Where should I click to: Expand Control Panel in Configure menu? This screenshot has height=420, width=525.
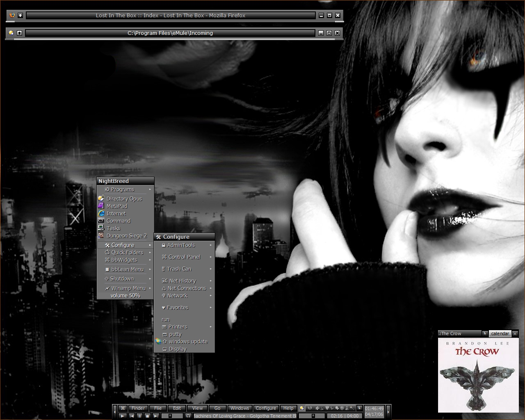click(x=184, y=257)
